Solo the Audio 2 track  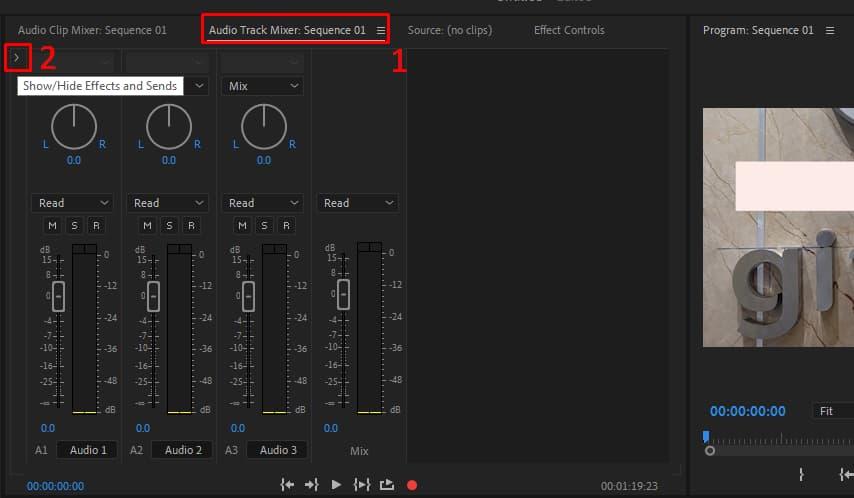[x=169, y=226]
